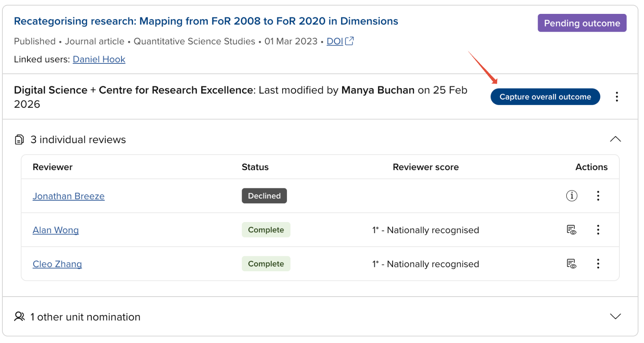Viewport: 644px width, 343px height.
Task: Open kebab menu beside Capture overall outcome
Action: [x=617, y=97]
